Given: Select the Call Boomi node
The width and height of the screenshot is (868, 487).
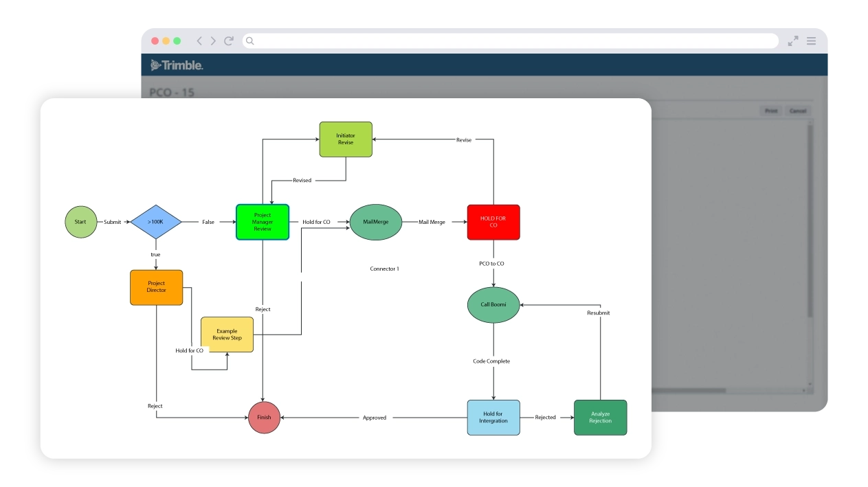Looking at the screenshot, I should (x=493, y=305).
